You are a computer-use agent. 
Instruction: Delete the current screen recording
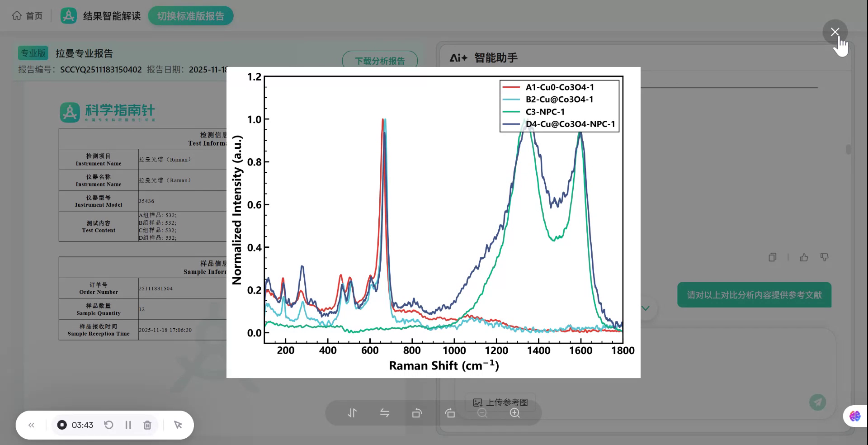pos(147,425)
